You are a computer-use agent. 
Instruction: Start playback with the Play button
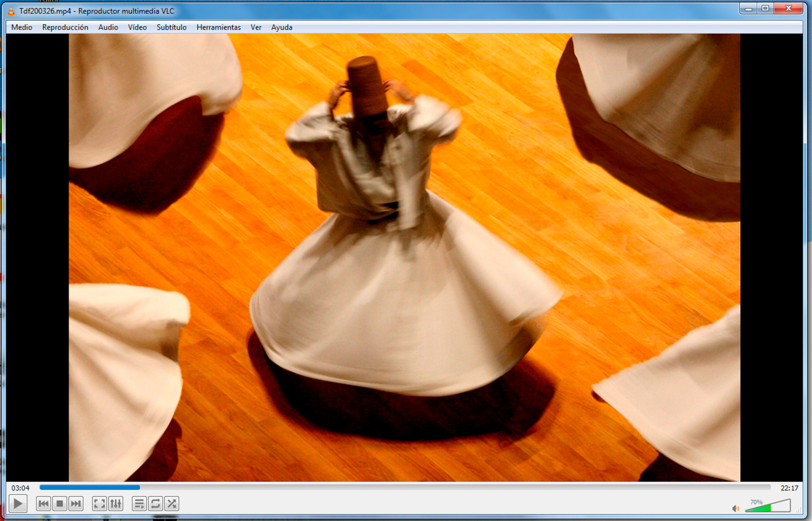18,504
